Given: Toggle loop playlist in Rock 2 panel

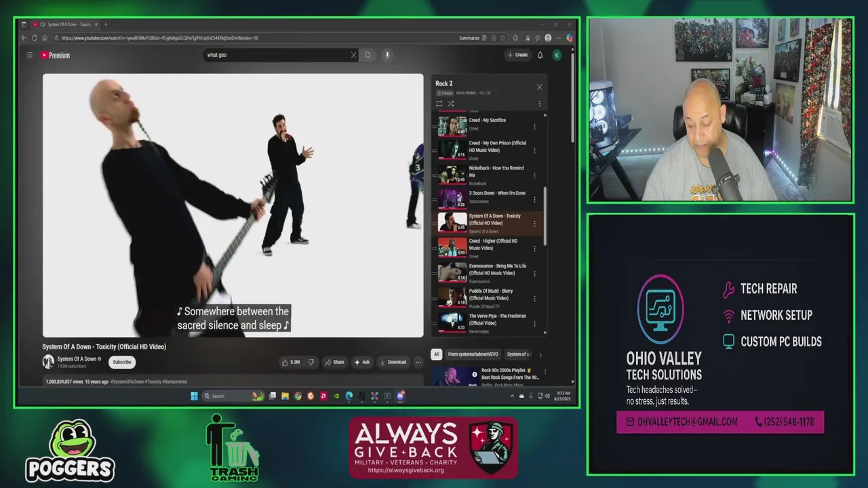Looking at the screenshot, I should pyautogui.click(x=439, y=104).
